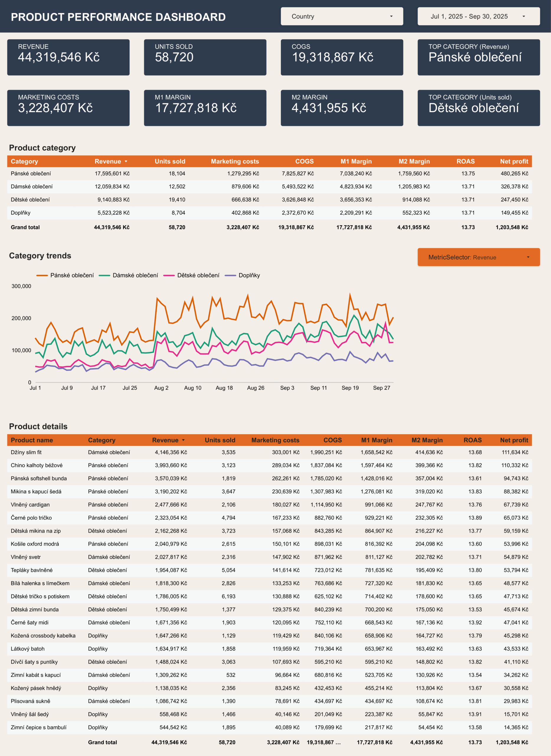Open the Country filter dropdown

341,16
